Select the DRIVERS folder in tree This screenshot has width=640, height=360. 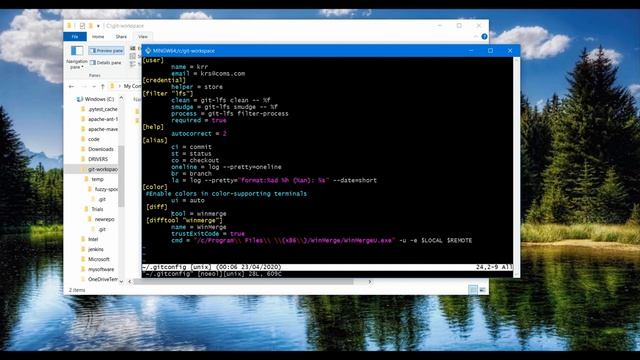coord(95,159)
